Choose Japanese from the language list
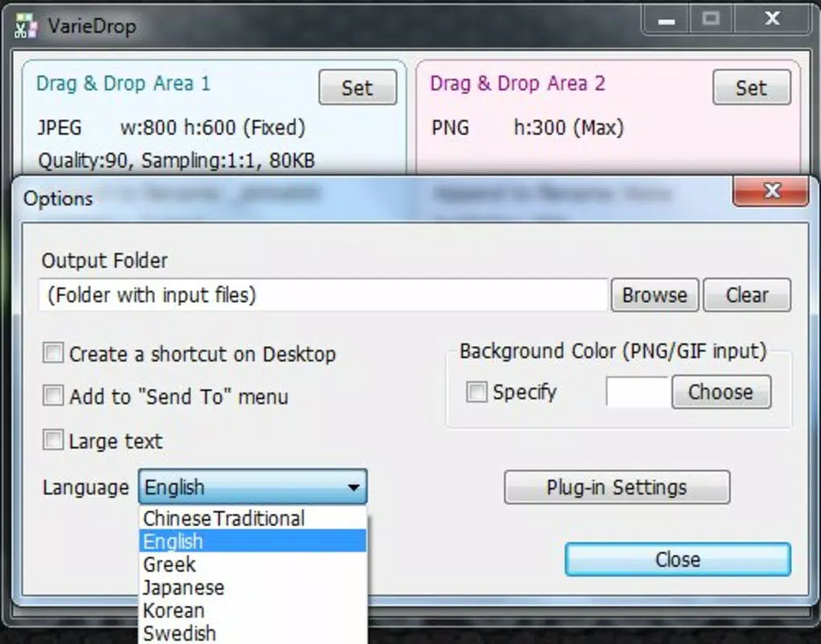The width and height of the screenshot is (821, 644). point(253,588)
